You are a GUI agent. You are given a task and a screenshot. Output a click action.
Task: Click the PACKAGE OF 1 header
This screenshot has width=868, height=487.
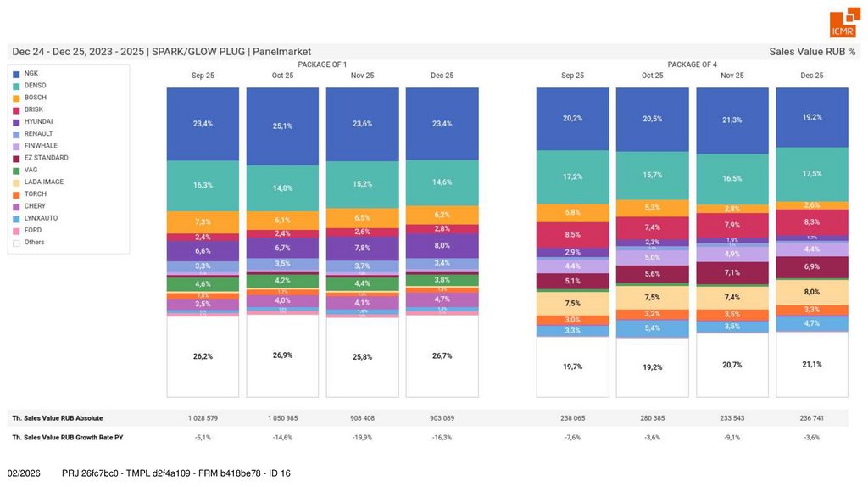pyautogui.click(x=322, y=64)
